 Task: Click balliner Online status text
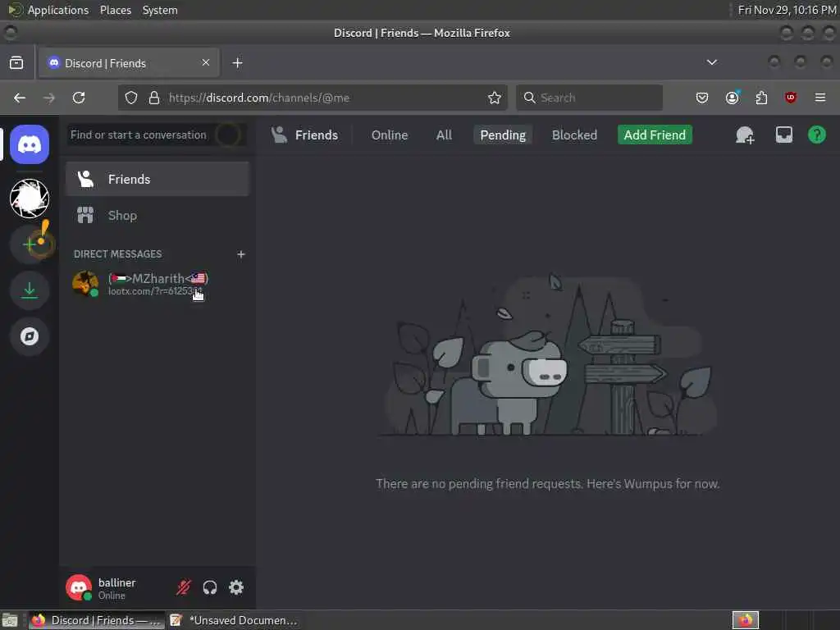tap(112, 596)
